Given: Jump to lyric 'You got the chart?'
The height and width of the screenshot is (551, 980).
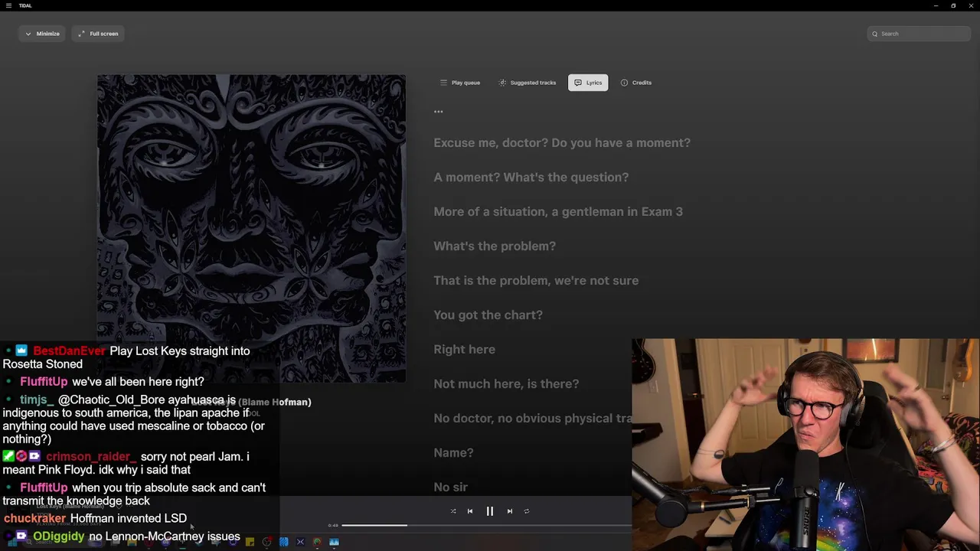Looking at the screenshot, I should tap(488, 315).
